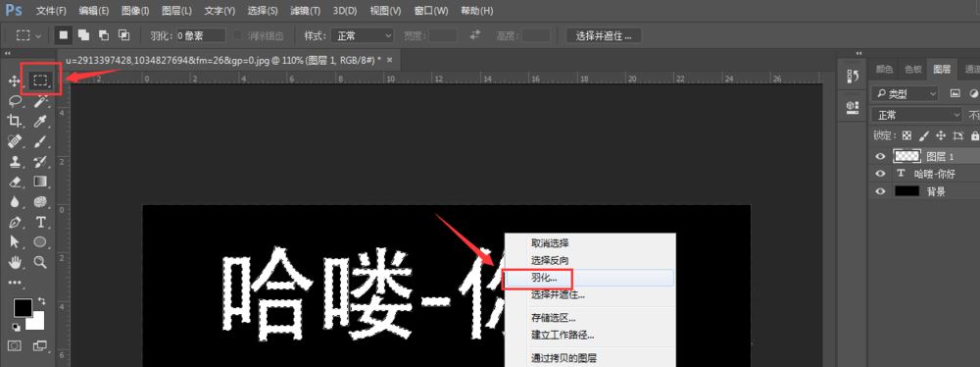Image resolution: width=980 pixels, height=367 pixels.
Task: Open the 类型 layer filter dropdown
Action: [905, 93]
